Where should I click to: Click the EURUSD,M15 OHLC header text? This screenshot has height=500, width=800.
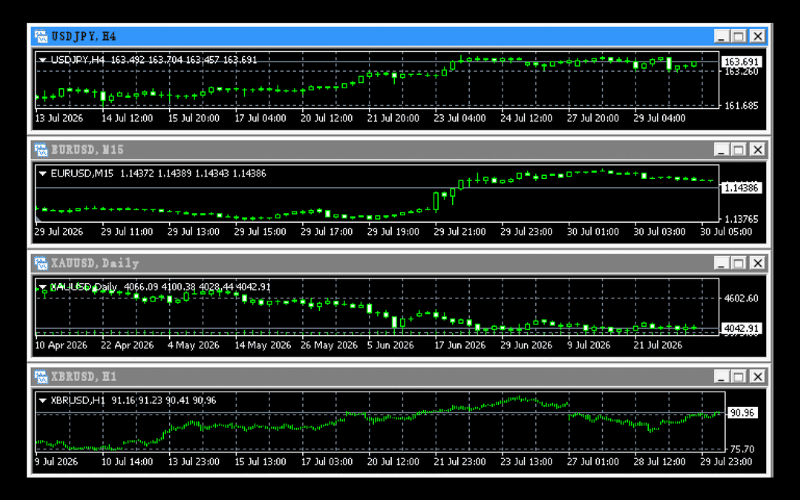(158, 173)
